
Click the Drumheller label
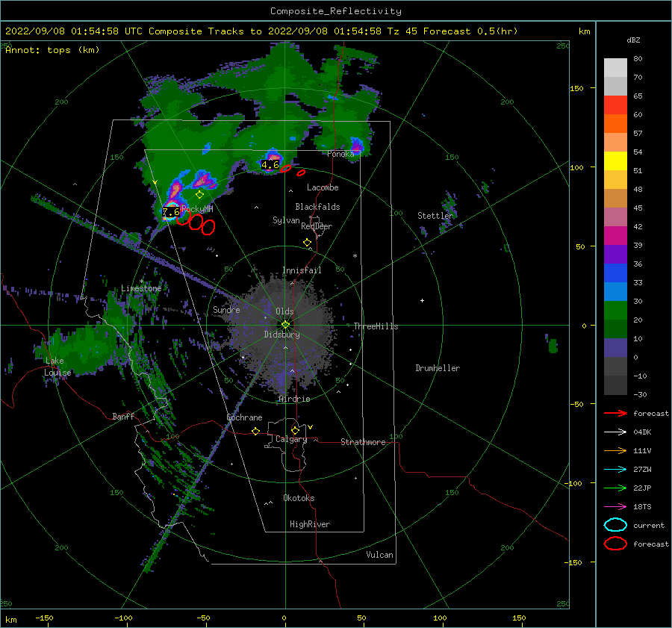pos(438,368)
